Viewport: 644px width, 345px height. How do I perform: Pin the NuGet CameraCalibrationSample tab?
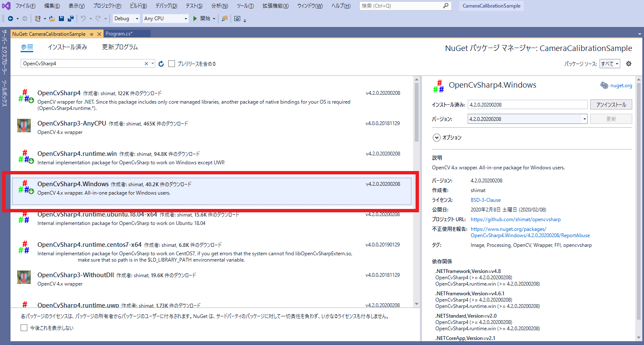point(92,34)
